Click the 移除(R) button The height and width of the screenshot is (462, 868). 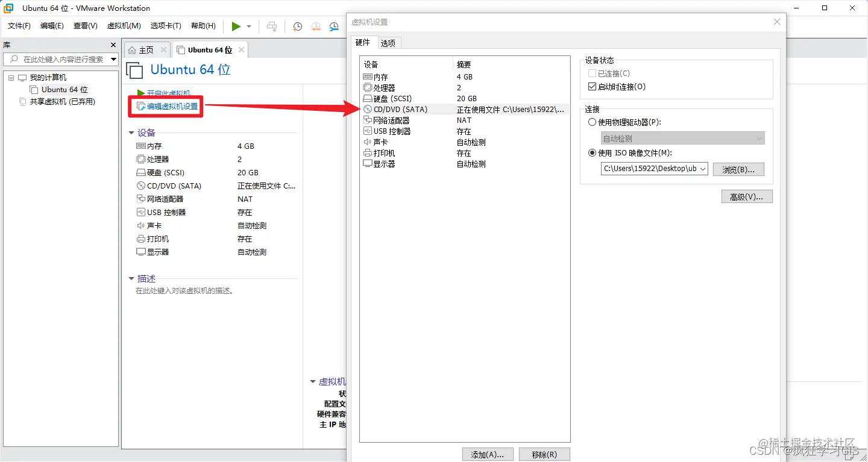click(544, 454)
